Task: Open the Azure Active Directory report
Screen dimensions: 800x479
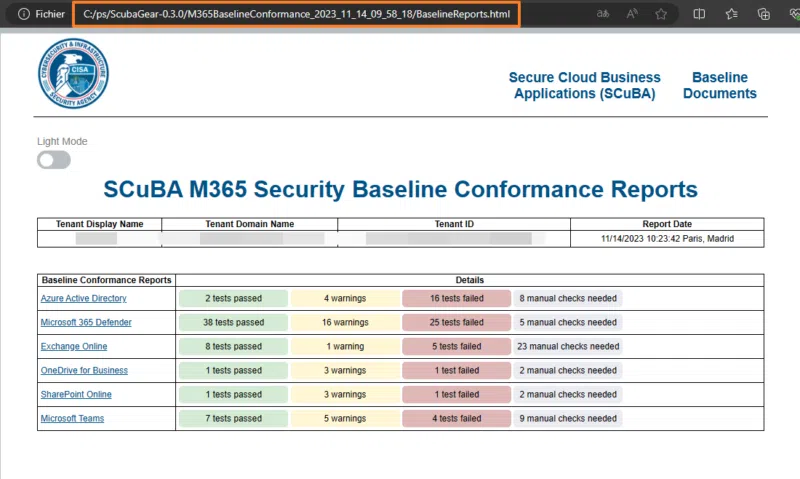Action: click(x=83, y=299)
